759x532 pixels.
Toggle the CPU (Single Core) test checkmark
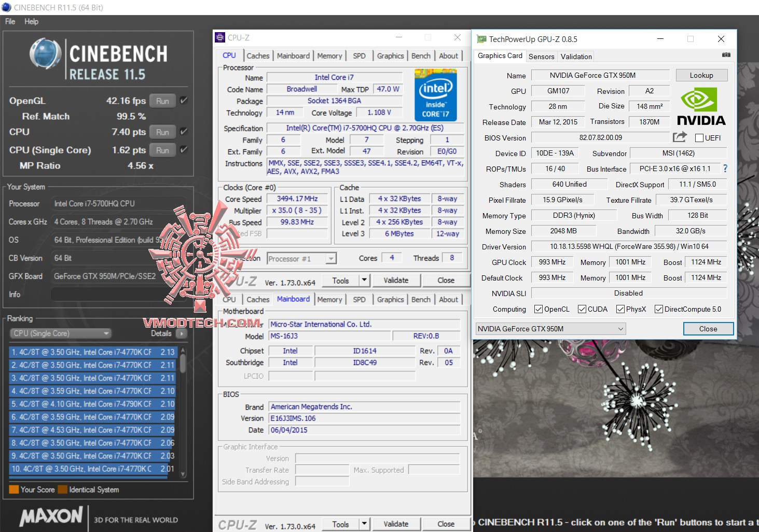pyautogui.click(x=183, y=150)
